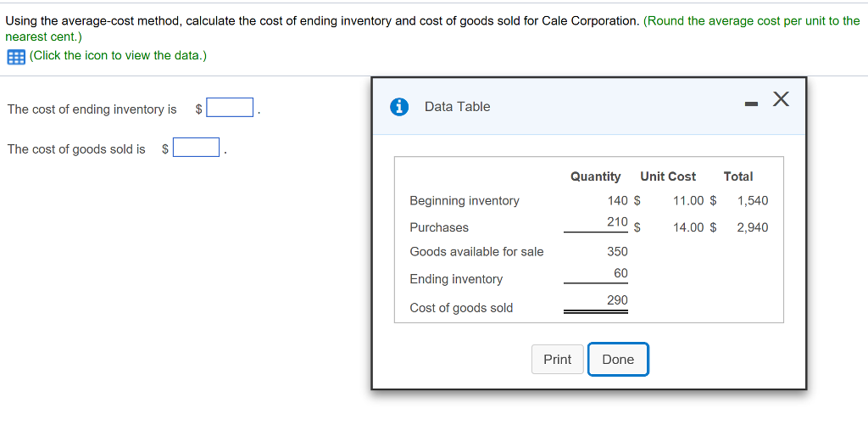868x442 pixels.
Task: Click the quantity value 350
Action: point(617,251)
